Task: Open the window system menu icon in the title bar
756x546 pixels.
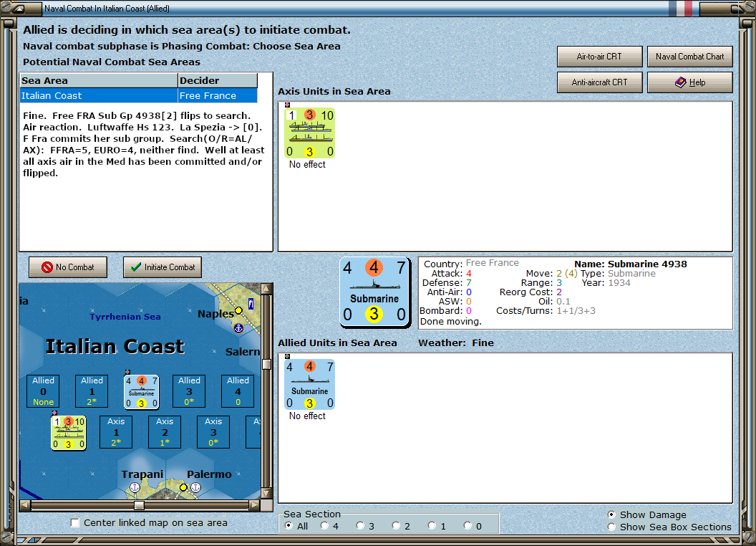Action: [19, 8]
